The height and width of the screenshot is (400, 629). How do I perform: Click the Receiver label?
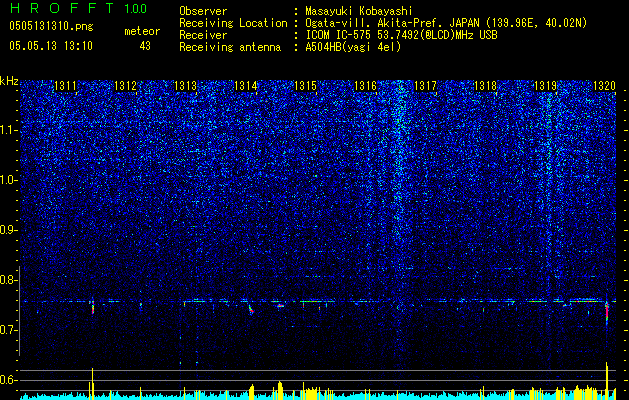[203, 35]
